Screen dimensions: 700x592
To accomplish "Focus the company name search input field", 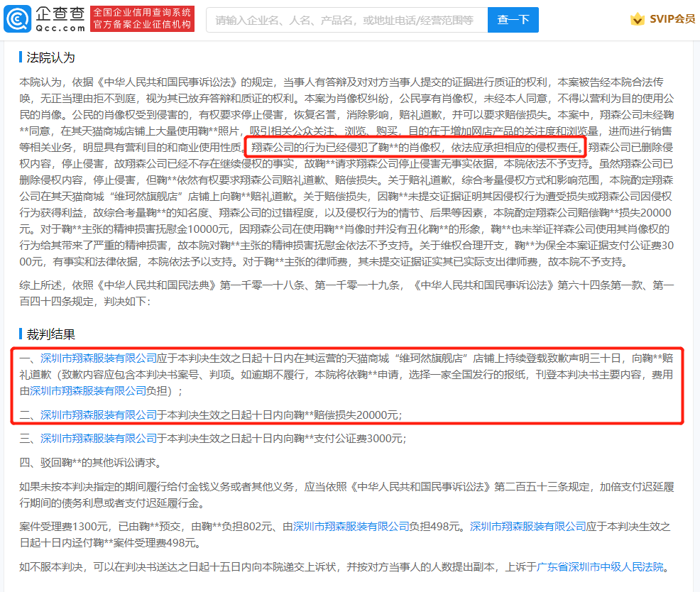I will click(347, 20).
